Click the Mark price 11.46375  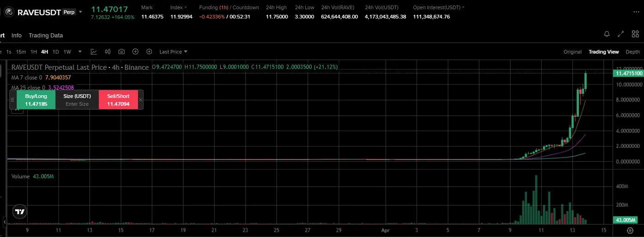[152, 17]
